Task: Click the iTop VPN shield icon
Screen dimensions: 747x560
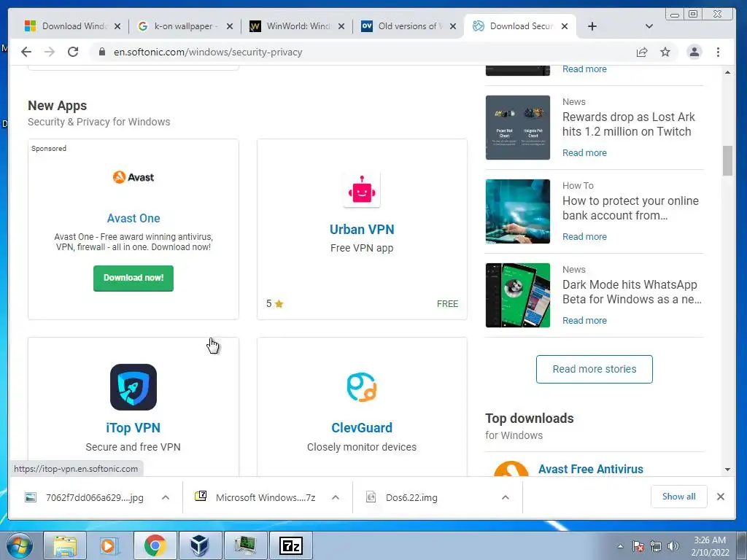Action: (133, 387)
